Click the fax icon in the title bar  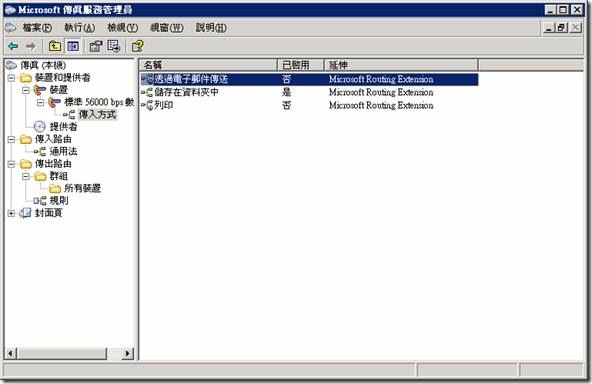point(10,10)
